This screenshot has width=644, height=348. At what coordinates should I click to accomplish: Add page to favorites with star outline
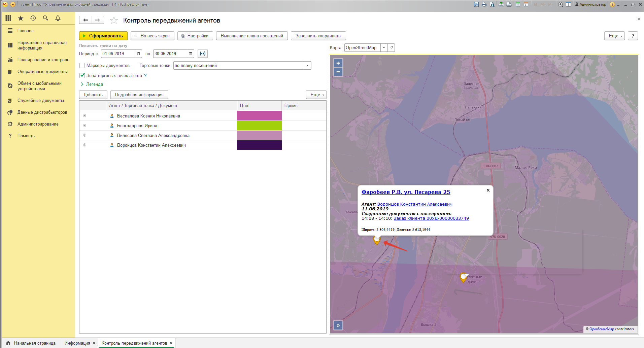click(114, 21)
